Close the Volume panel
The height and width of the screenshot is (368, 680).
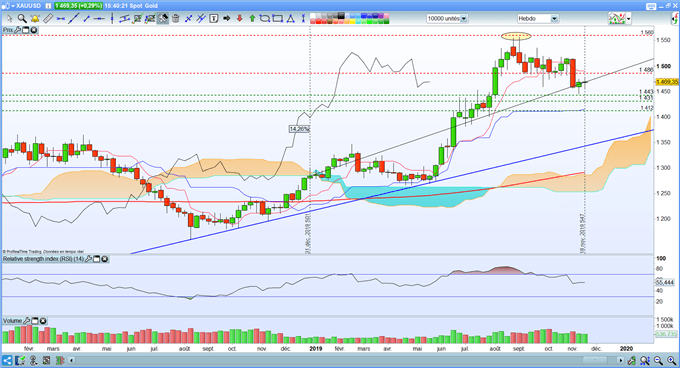(x=43, y=321)
